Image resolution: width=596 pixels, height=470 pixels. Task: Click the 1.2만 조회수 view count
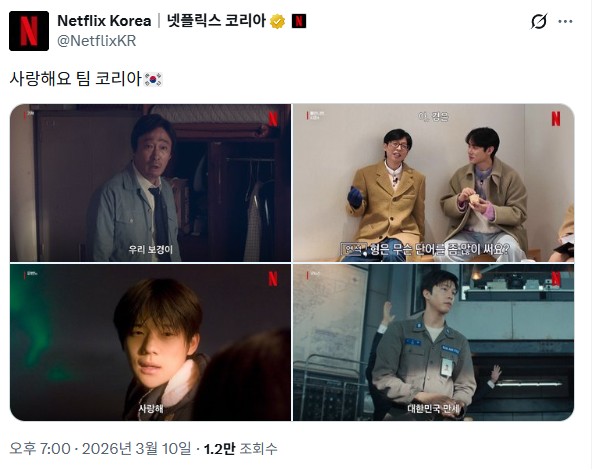241,449
